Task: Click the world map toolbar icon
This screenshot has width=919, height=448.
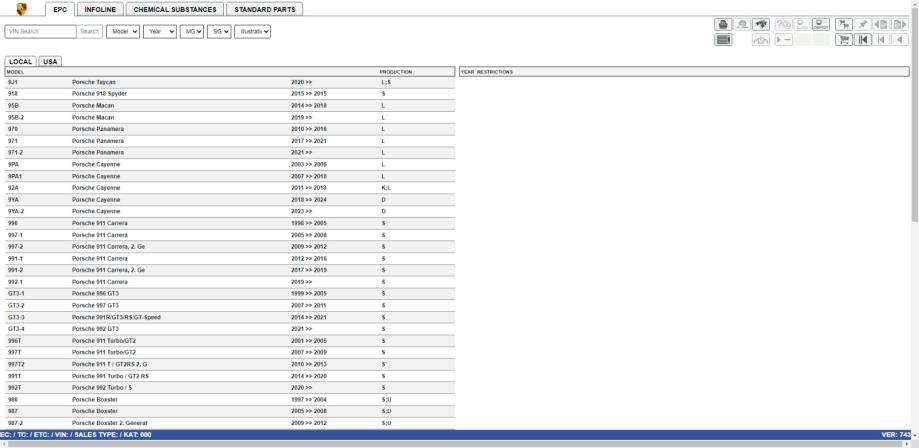Action: (x=761, y=24)
